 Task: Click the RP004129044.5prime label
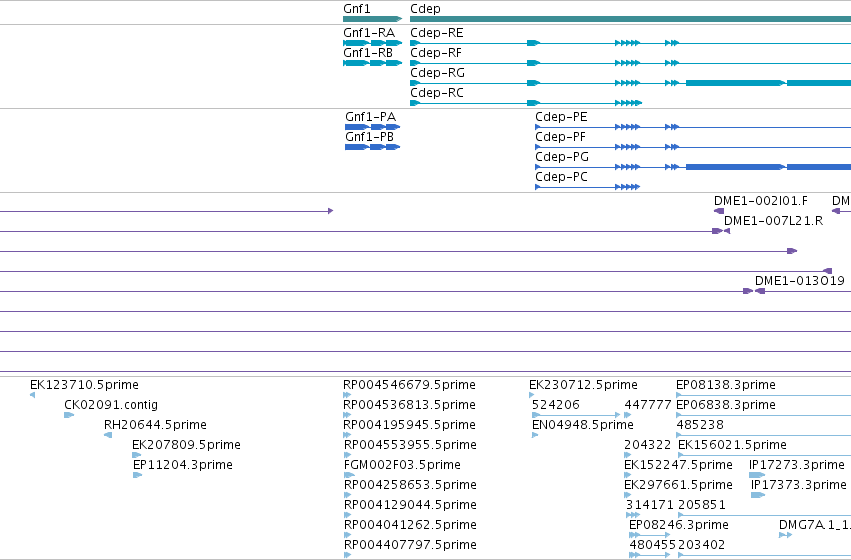click(410, 505)
